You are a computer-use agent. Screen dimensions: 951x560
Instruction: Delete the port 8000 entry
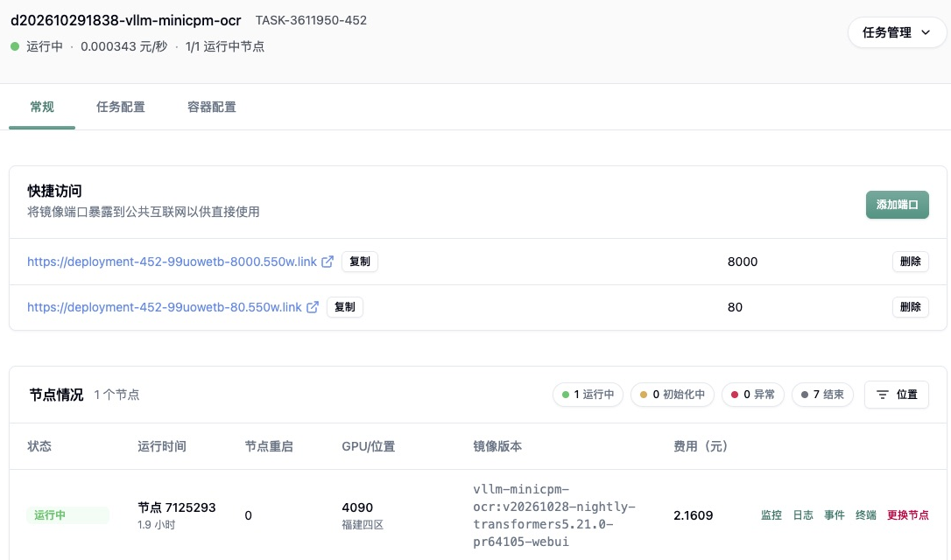911,262
